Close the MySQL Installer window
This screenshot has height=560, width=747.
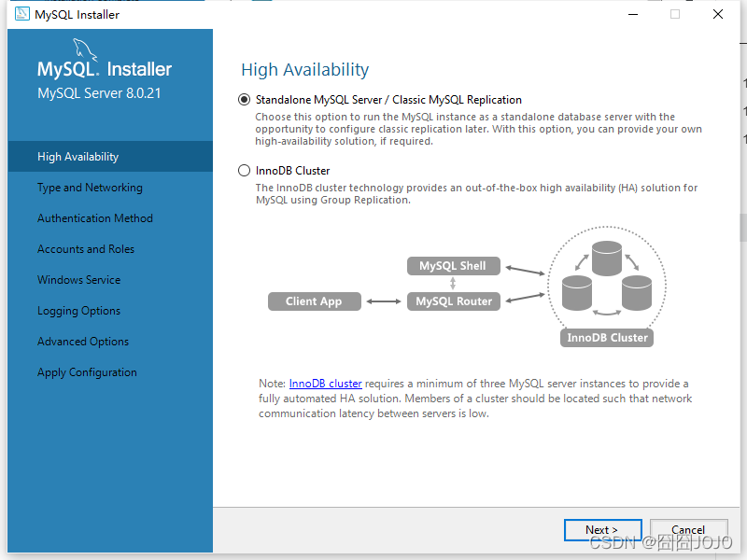[x=718, y=14]
